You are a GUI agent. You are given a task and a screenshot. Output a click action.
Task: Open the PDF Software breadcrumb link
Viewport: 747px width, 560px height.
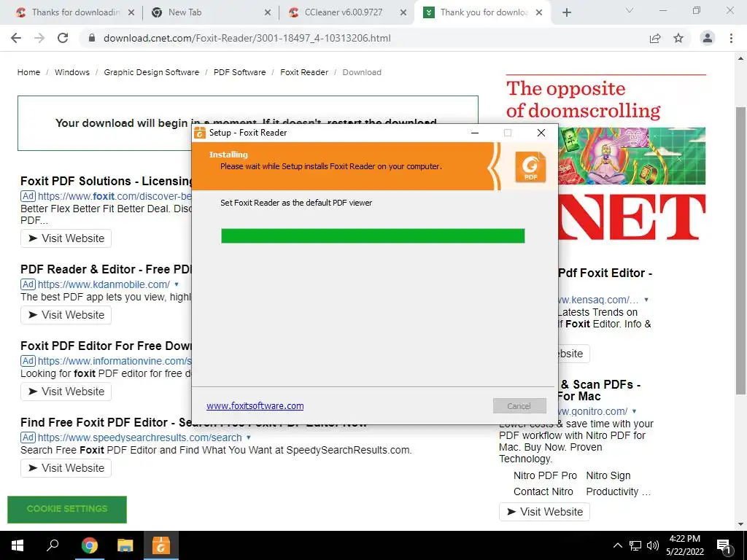pos(239,72)
